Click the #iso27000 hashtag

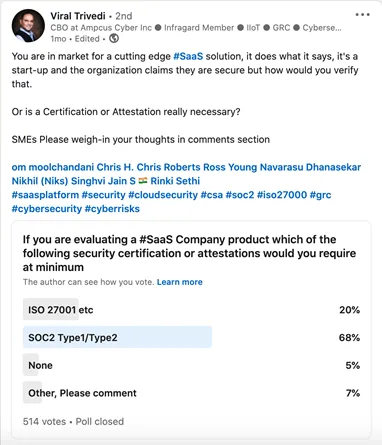pyautogui.click(x=282, y=195)
